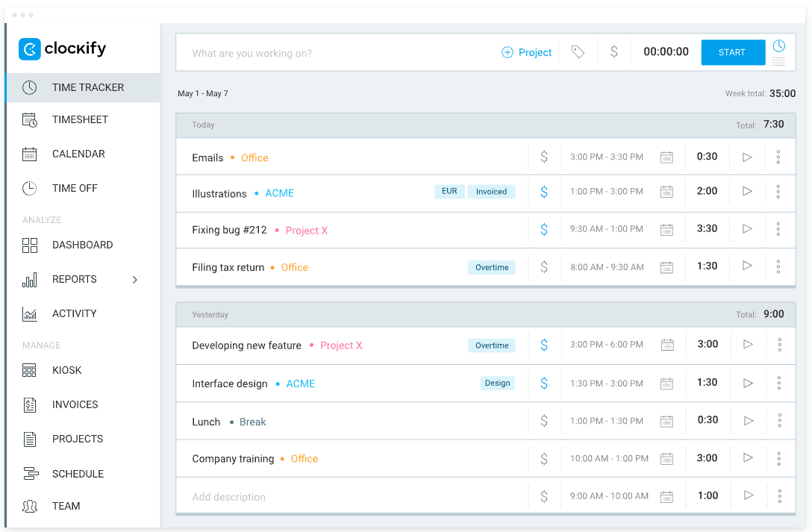Viewport: 812px width, 532px height.
Task: Continue the Lunch entry with its play button
Action: point(748,420)
